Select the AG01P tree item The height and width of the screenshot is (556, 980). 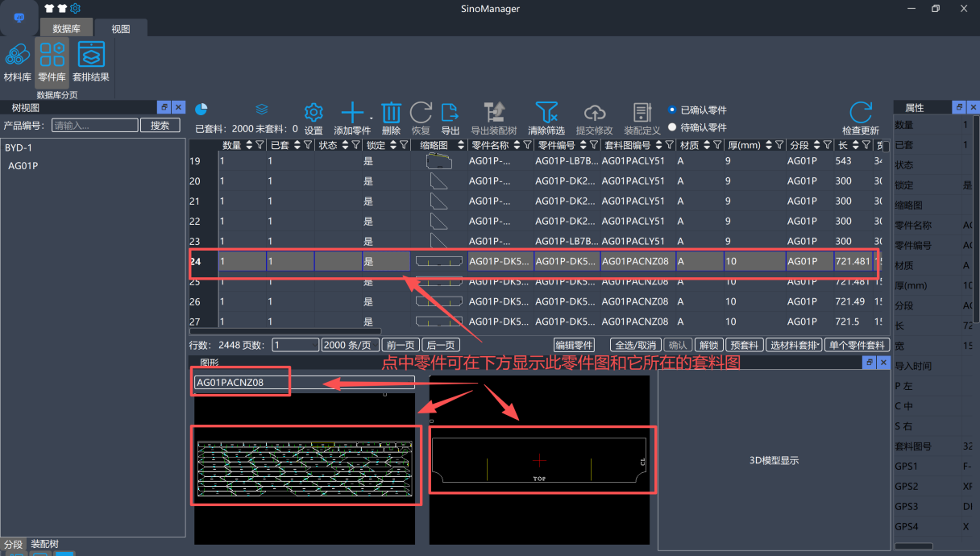(23, 166)
